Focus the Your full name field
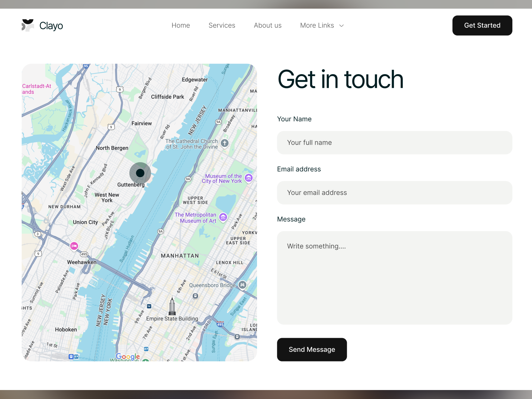 tap(394, 143)
